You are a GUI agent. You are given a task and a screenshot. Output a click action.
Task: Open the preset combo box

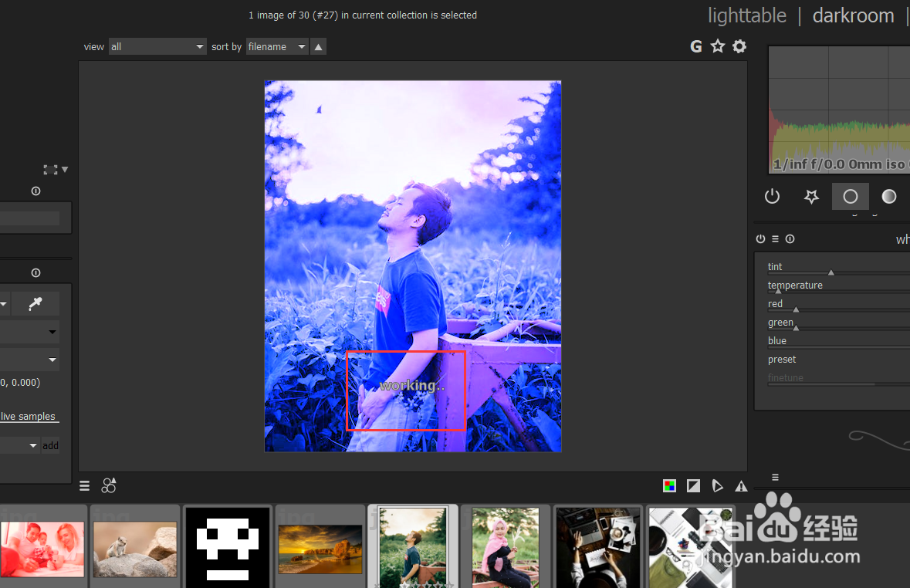(839, 360)
